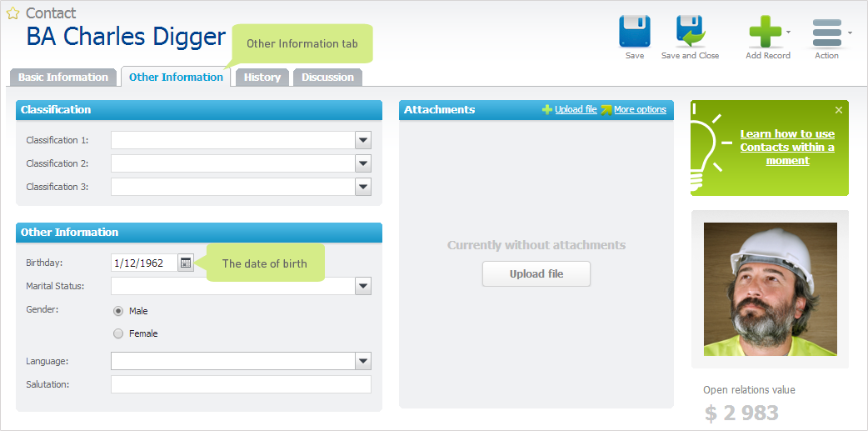Image resolution: width=868 pixels, height=431 pixels.
Task: Close the green help tip banner
Action: (x=838, y=110)
